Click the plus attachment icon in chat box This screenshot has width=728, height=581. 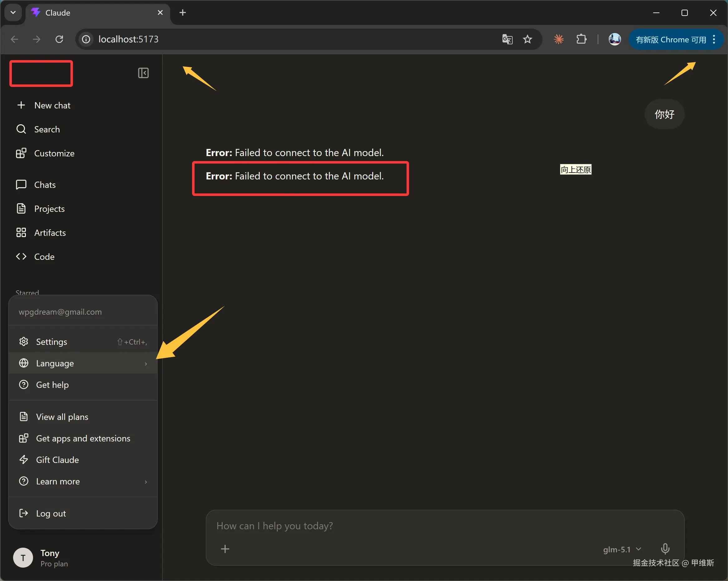click(x=225, y=549)
